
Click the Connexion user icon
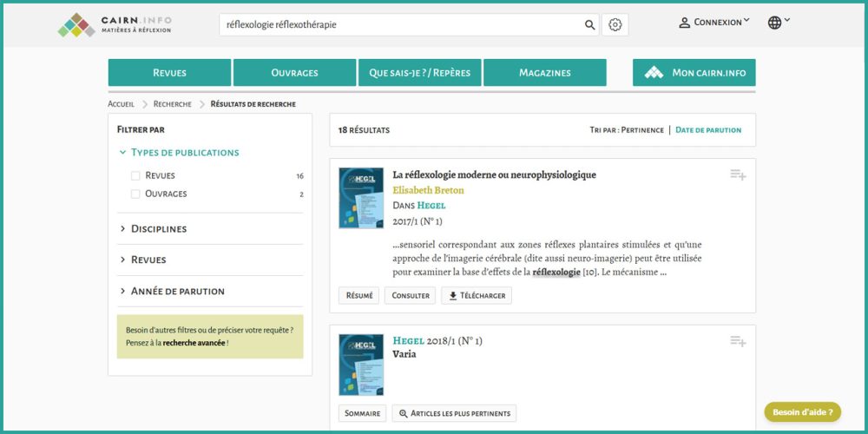685,23
